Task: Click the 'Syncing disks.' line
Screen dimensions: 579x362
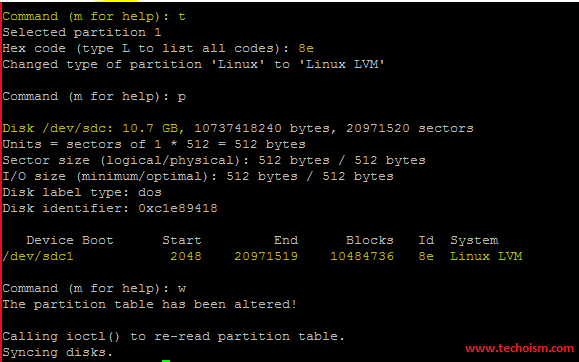Action: [x=58, y=352]
